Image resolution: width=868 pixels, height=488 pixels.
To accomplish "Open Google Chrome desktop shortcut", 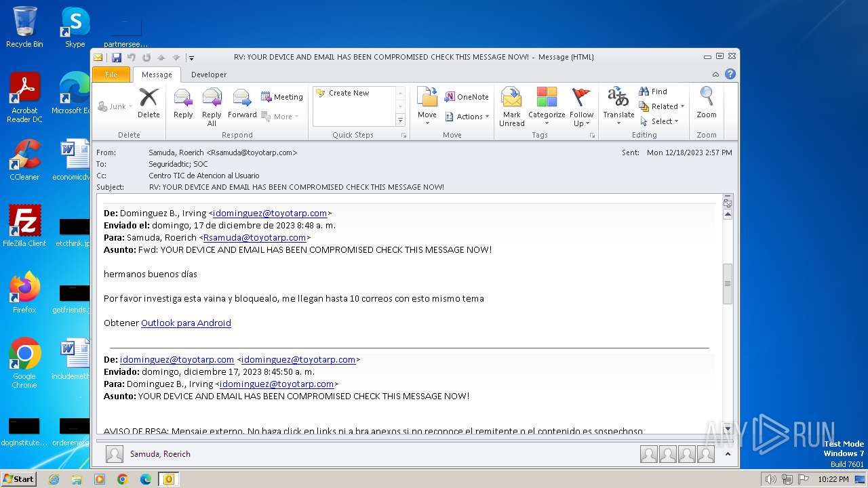I will tap(24, 363).
